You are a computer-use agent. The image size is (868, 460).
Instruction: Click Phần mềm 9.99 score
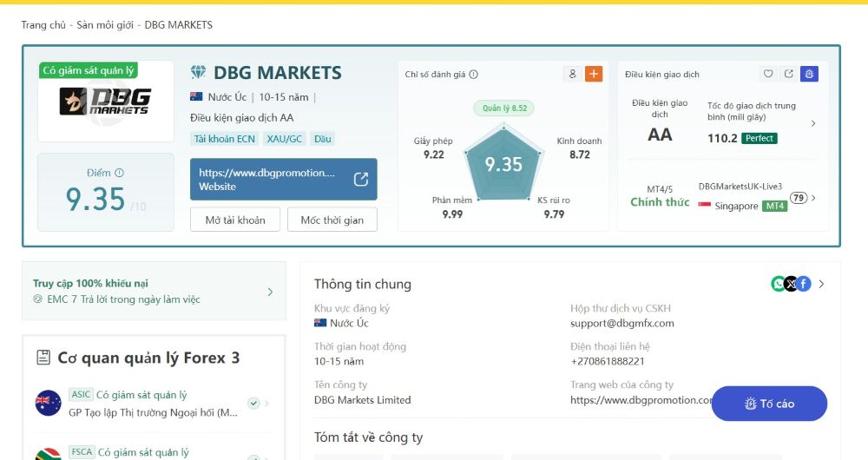click(x=452, y=207)
